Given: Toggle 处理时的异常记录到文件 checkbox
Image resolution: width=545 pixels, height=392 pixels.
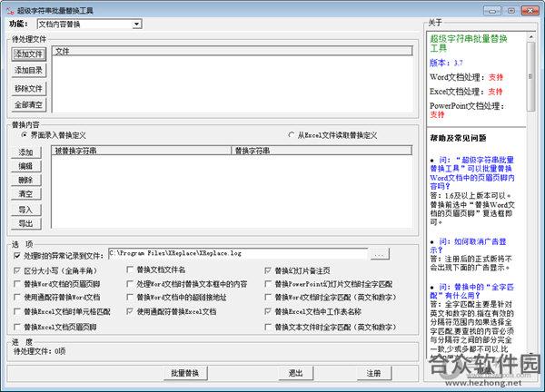Looking at the screenshot, I should tap(17, 256).
